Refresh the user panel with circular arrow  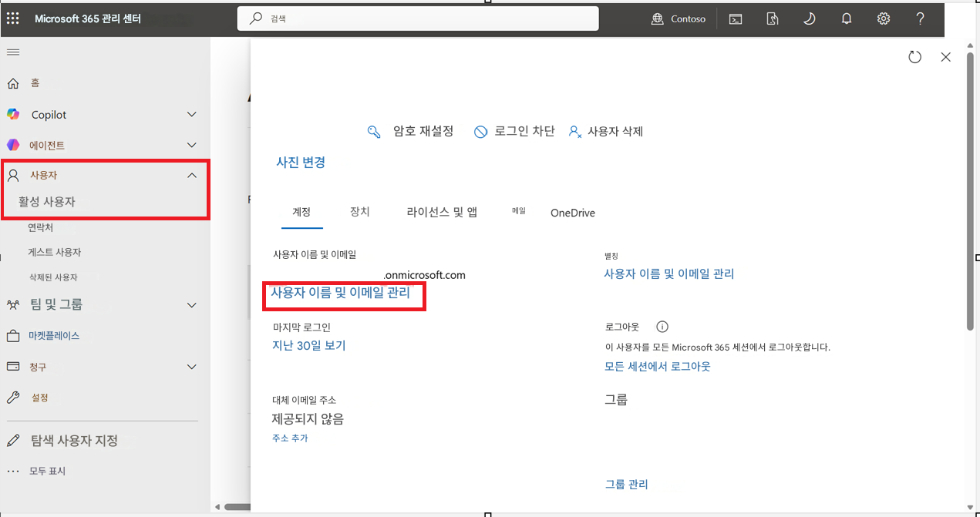click(915, 57)
